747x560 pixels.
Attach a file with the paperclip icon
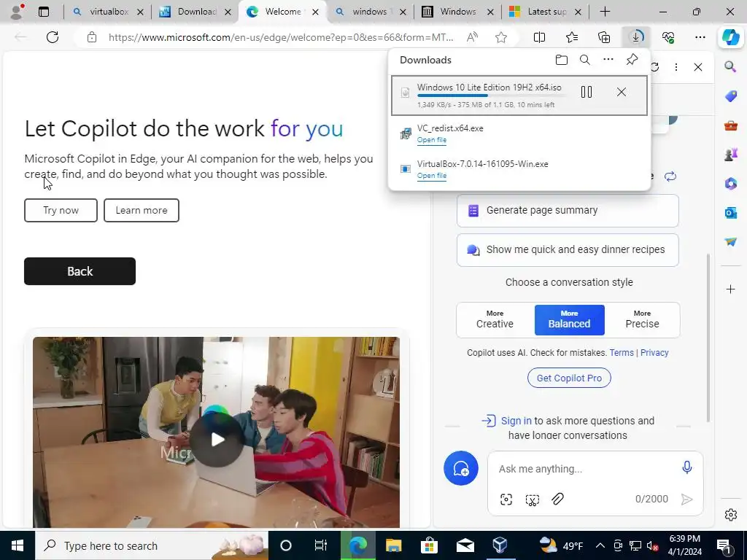point(557,499)
